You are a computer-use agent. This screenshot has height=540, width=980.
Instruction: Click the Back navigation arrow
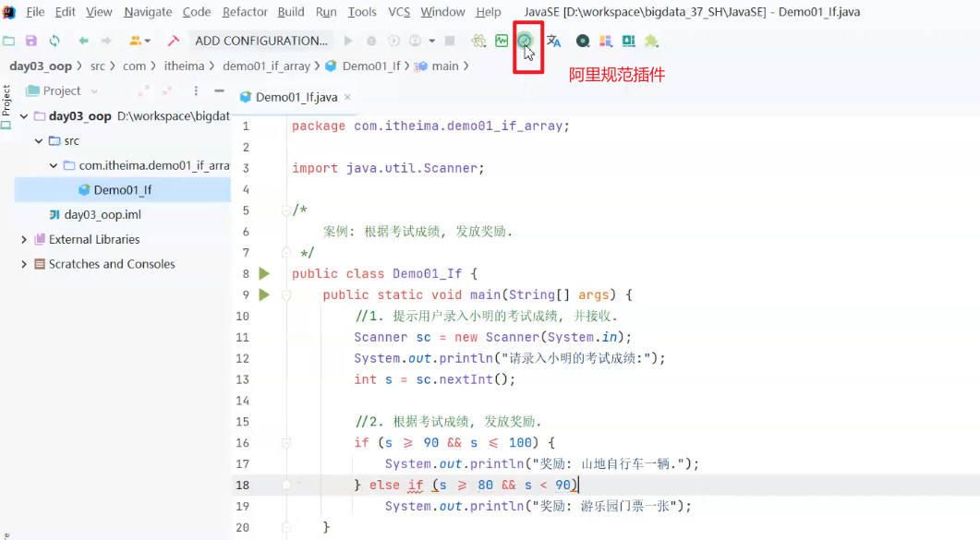pyautogui.click(x=83, y=42)
